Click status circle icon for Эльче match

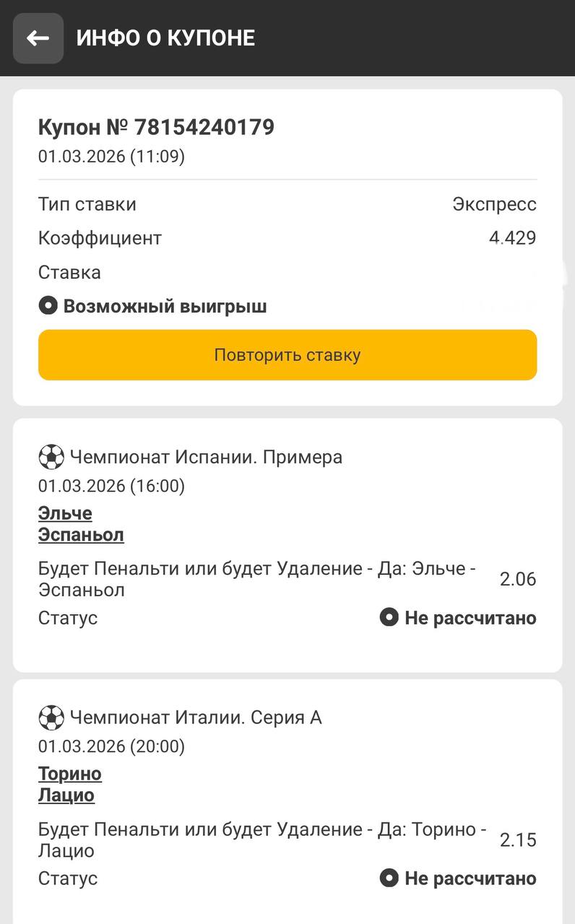389,618
